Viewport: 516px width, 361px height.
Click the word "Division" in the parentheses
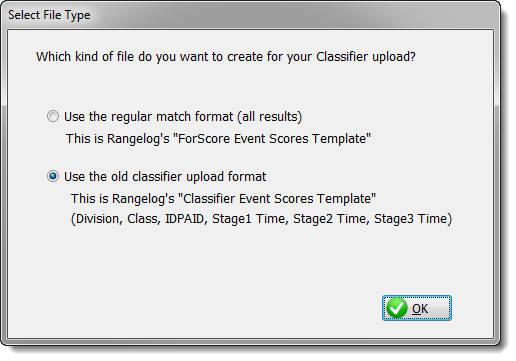pos(98,219)
